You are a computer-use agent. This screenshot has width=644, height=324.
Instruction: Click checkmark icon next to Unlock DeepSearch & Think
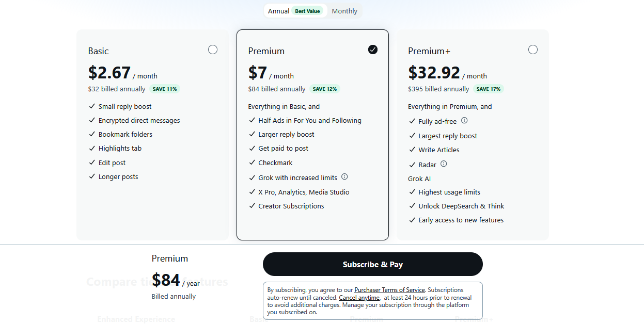[412, 206]
